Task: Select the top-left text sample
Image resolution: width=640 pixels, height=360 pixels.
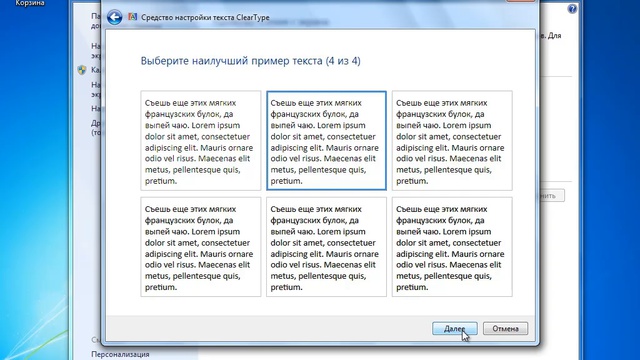Action: 201,141
